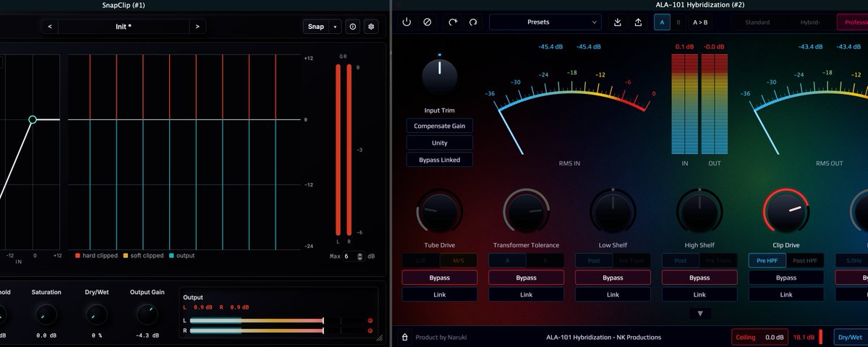Viewport: 868px width, 347px height.
Task: Toggle L/R mode under Tube Drive
Action: click(421, 260)
